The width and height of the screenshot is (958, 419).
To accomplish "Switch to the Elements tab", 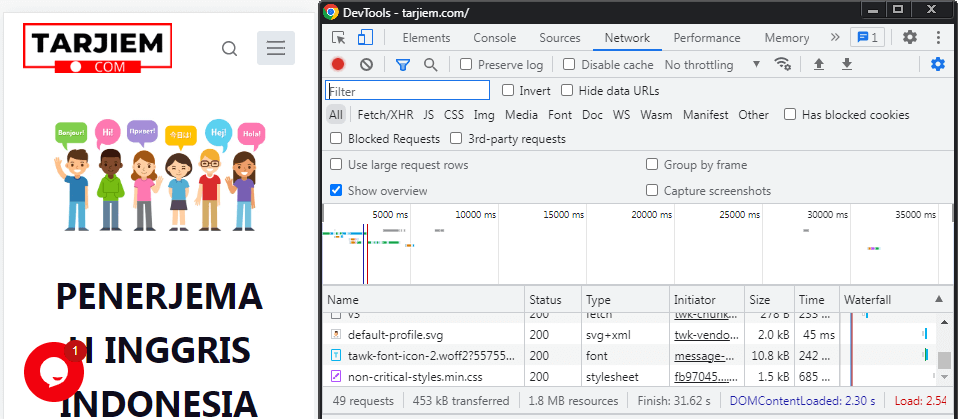I will [x=426, y=37].
